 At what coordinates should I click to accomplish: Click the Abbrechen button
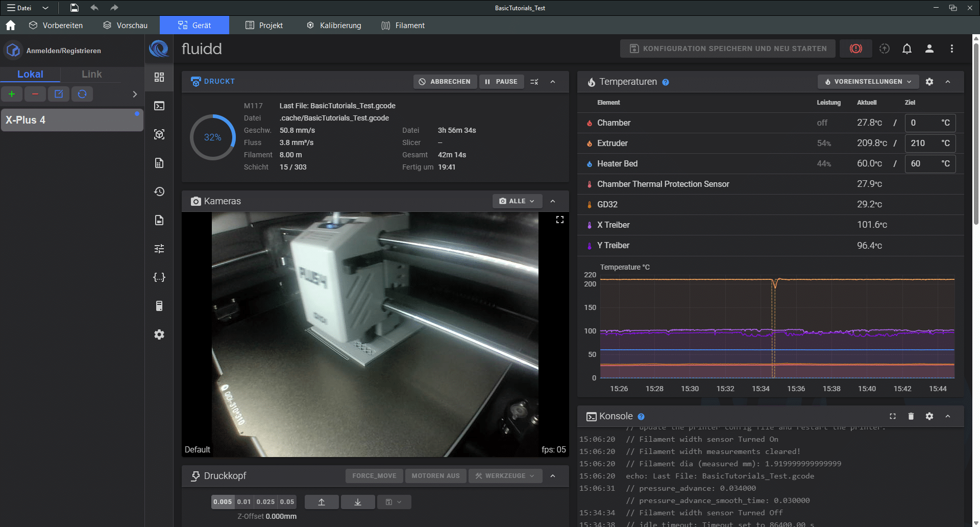coord(445,82)
